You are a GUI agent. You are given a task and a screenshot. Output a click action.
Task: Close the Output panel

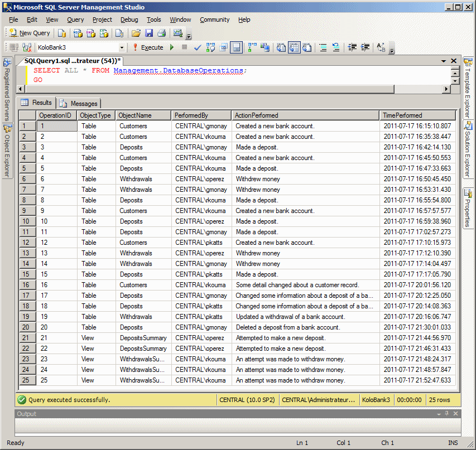tap(455, 413)
